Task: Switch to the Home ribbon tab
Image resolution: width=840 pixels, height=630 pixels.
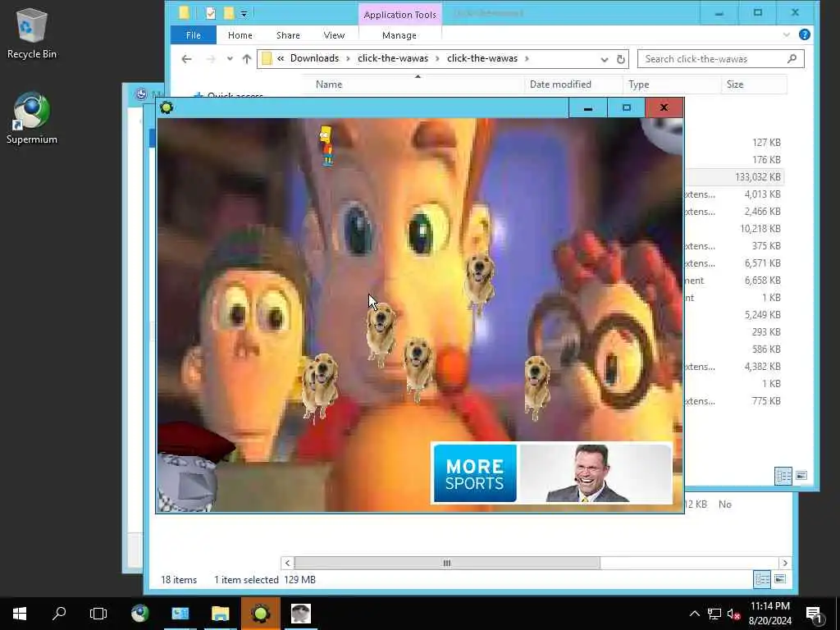Action: [240, 35]
